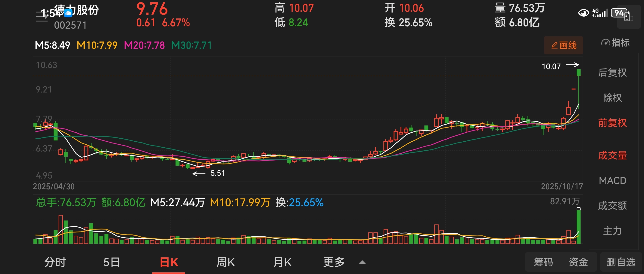The height and width of the screenshot is (274, 644).
Task: Tap the eye icon in status bar
Action: (x=584, y=13)
